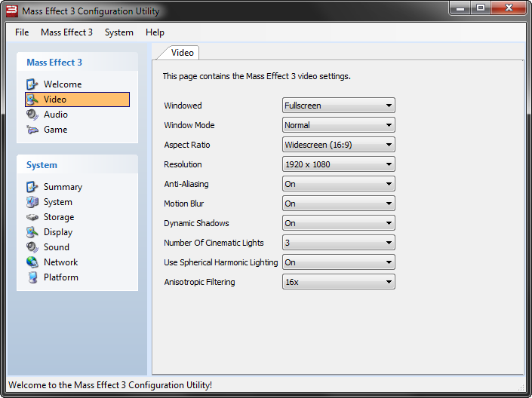Click the Game controller icon in sidebar
The width and height of the screenshot is (532, 398).
point(32,130)
